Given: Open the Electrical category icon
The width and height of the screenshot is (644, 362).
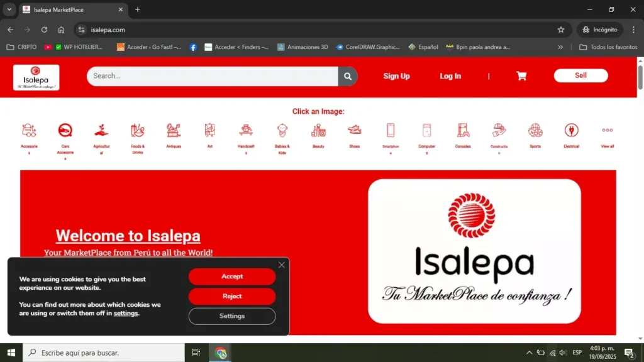Looking at the screenshot, I should [571, 131].
